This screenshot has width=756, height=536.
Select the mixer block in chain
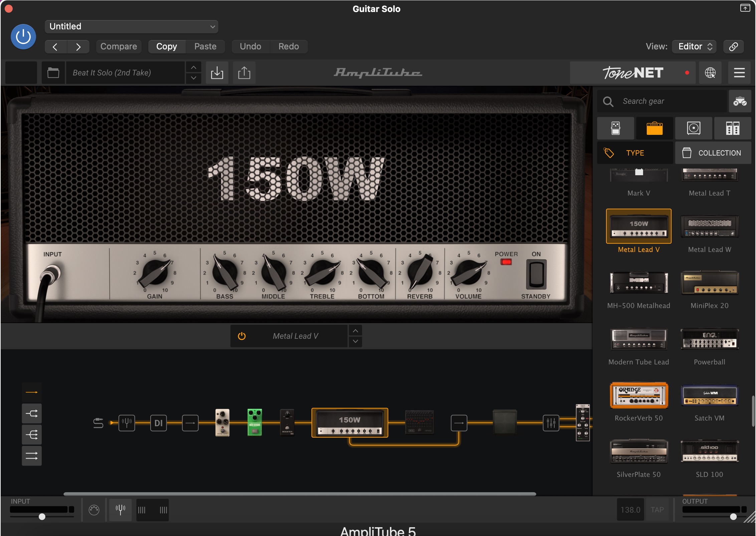click(551, 423)
